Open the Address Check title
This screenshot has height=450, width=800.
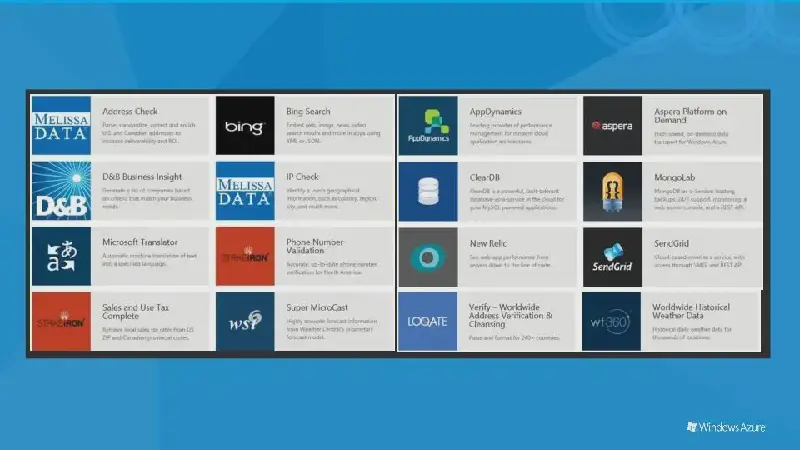[130, 111]
